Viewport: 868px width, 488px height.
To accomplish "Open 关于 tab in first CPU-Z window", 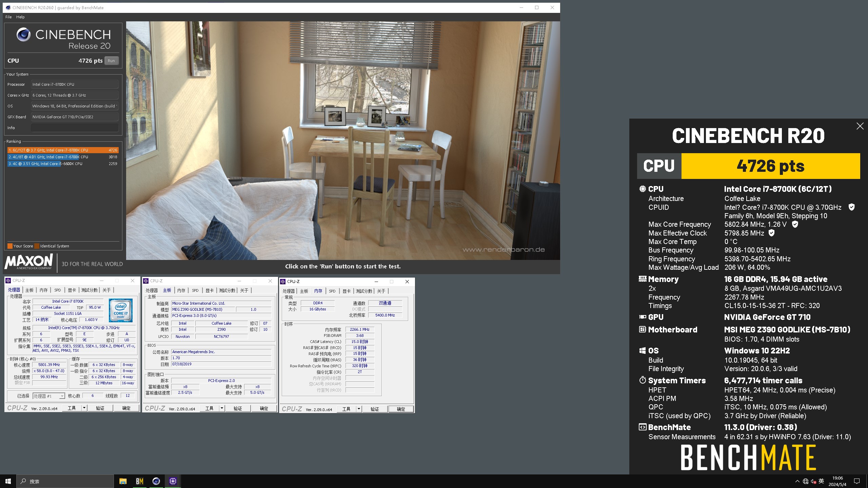I will pos(106,290).
